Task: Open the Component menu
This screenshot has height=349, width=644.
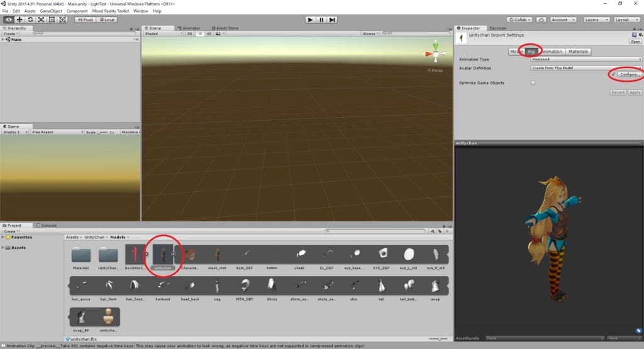Action: (77, 11)
